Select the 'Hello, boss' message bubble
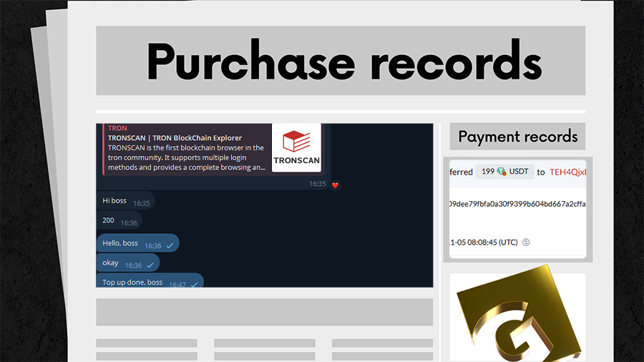 tap(137, 243)
